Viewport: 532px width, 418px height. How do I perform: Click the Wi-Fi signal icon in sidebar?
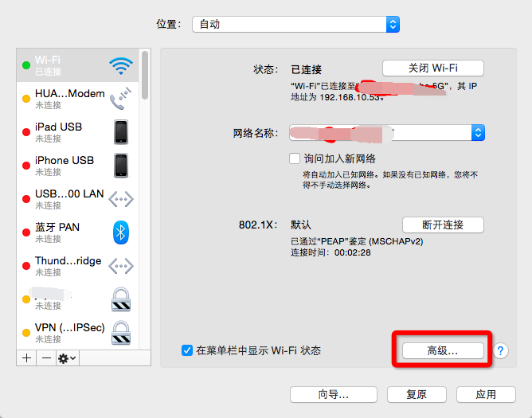(121, 65)
